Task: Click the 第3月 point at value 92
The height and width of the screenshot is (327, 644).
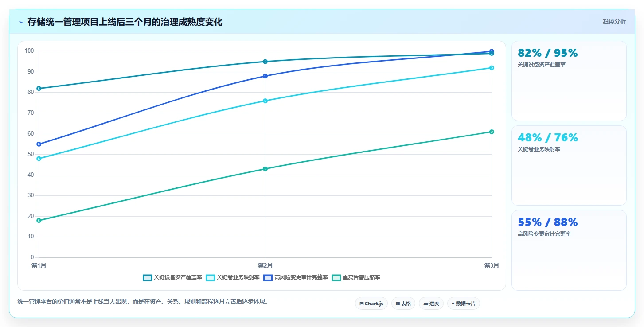Action: click(492, 68)
